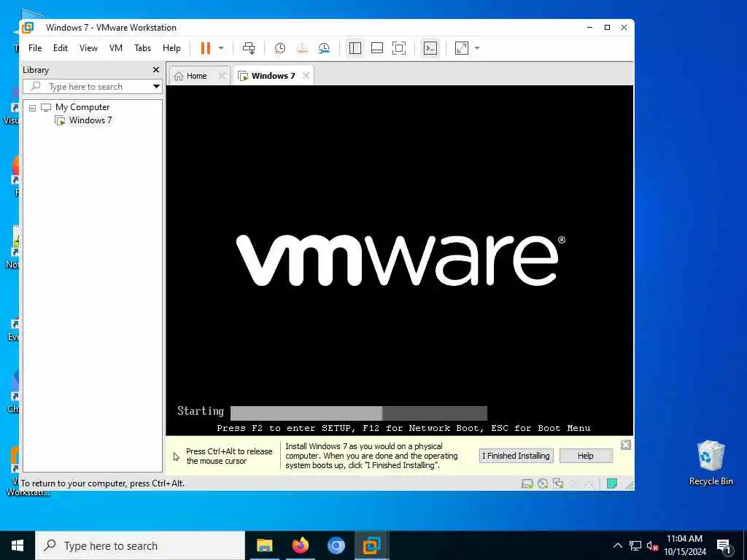Click the taskbar search box
Screen dimensions: 747x560
[140, 545]
